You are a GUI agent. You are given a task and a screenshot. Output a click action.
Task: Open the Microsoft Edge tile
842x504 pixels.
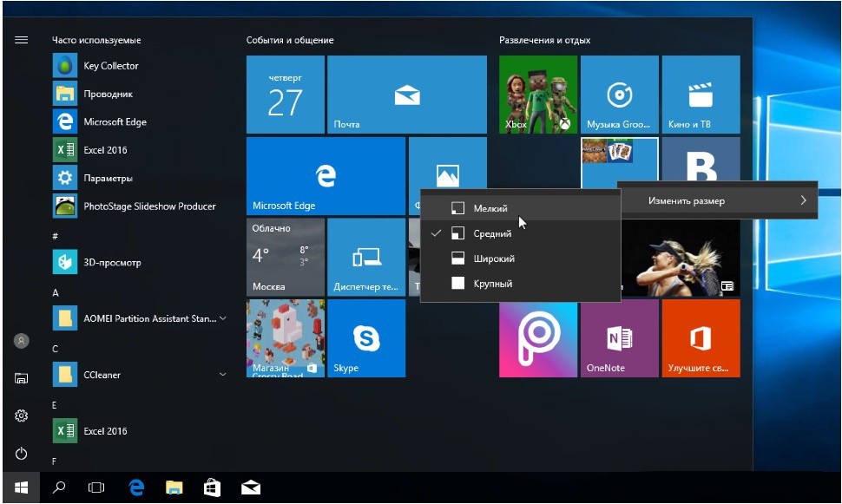coord(326,176)
